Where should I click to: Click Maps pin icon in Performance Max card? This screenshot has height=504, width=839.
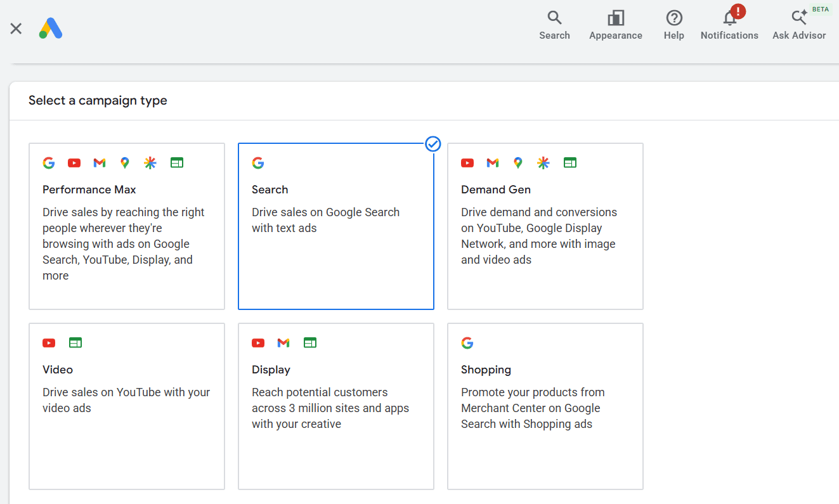(x=125, y=163)
